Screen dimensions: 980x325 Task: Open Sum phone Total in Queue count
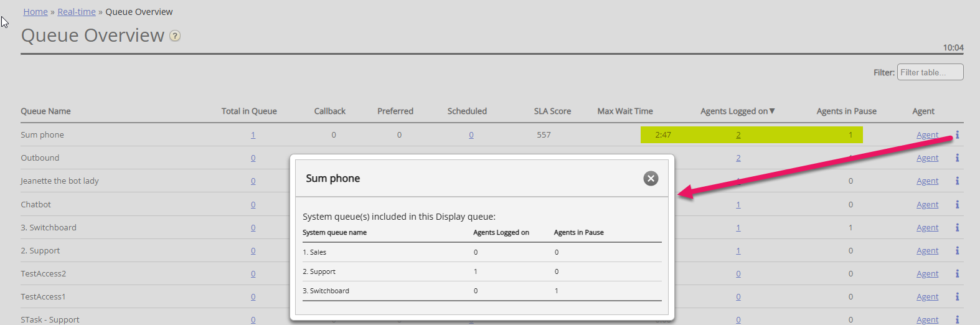coord(253,135)
